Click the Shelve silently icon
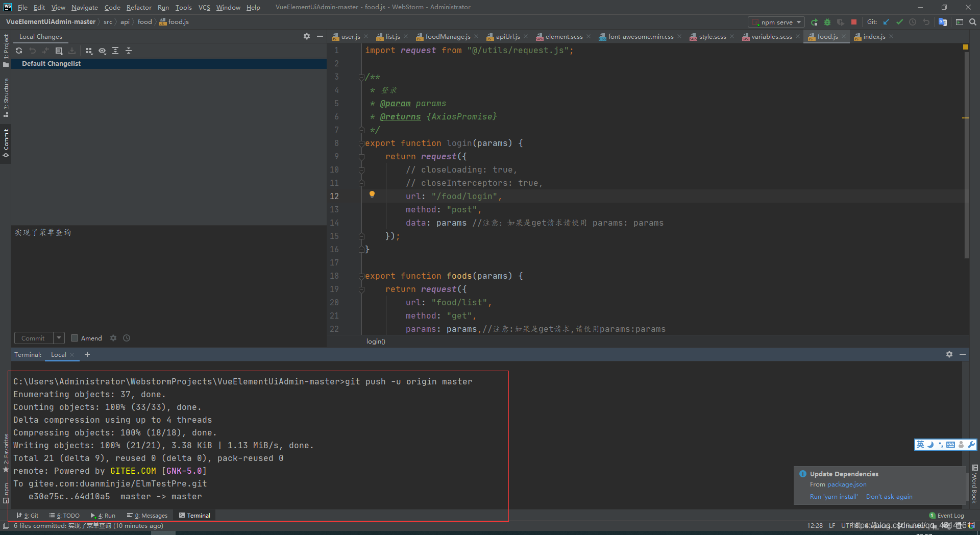The image size is (980, 535). 72,51
